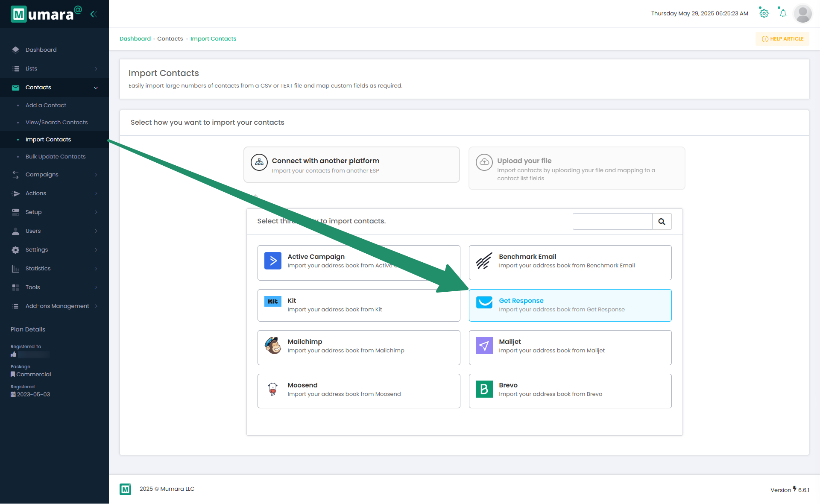Choose Connect with another platform option

351,165
